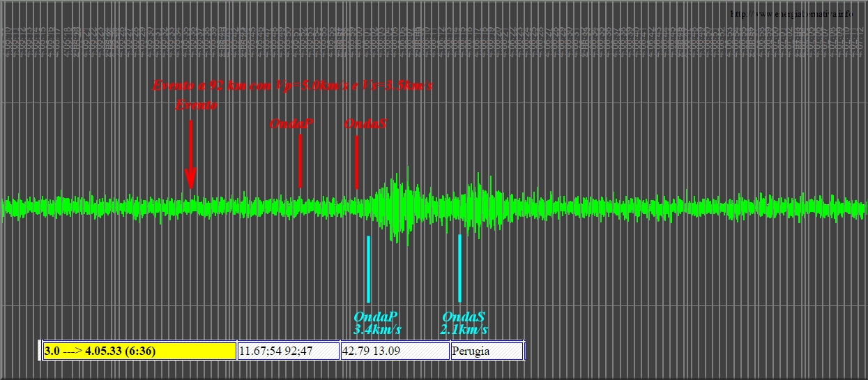868x380 pixels.
Task: Click the coordinates cell '42.79 13.09'
Action: [x=395, y=351]
